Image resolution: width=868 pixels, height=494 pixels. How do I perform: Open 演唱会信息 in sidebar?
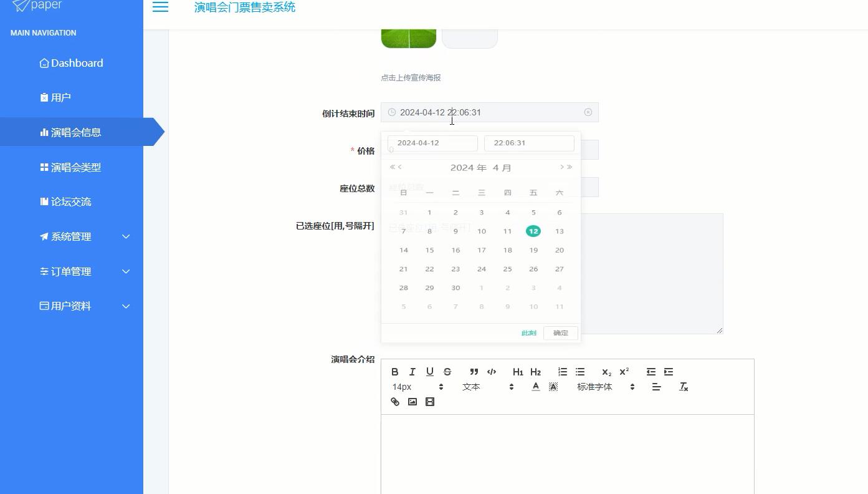pos(72,132)
